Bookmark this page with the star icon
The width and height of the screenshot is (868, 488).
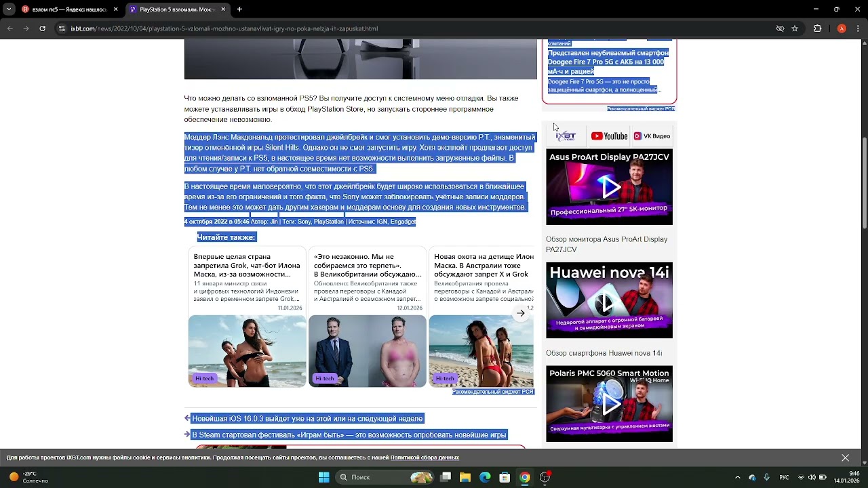[795, 28]
